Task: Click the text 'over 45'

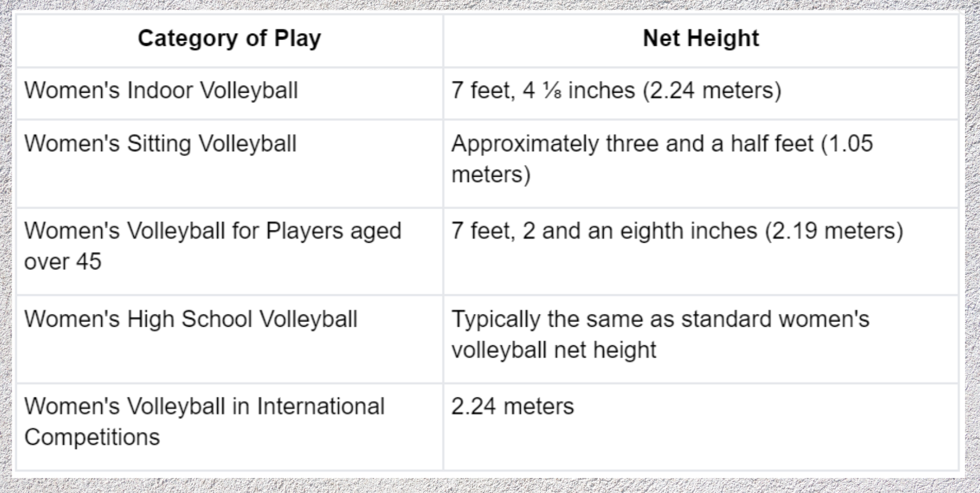Action: tap(63, 262)
